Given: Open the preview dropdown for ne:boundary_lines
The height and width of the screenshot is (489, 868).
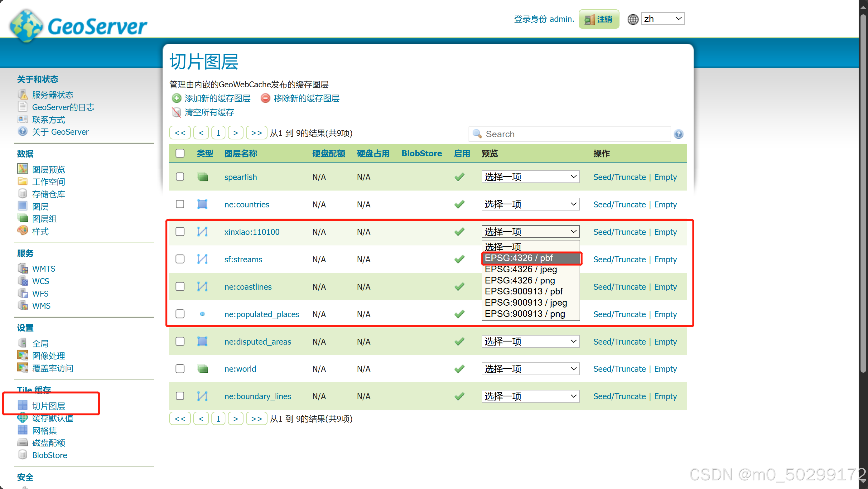Looking at the screenshot, I should coord(530,396).
